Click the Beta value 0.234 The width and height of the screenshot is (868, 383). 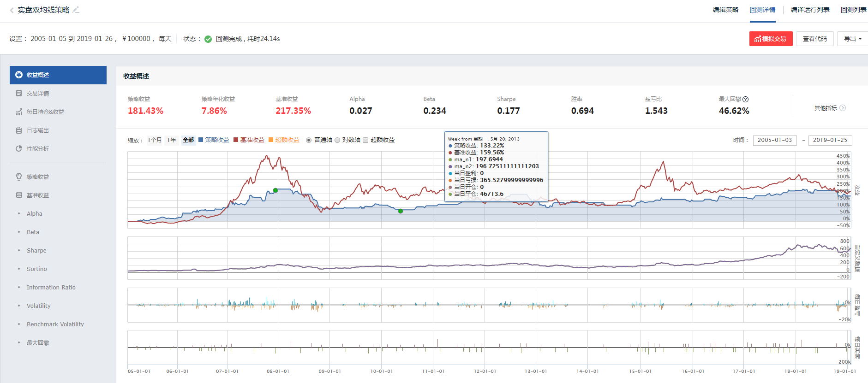435,111
